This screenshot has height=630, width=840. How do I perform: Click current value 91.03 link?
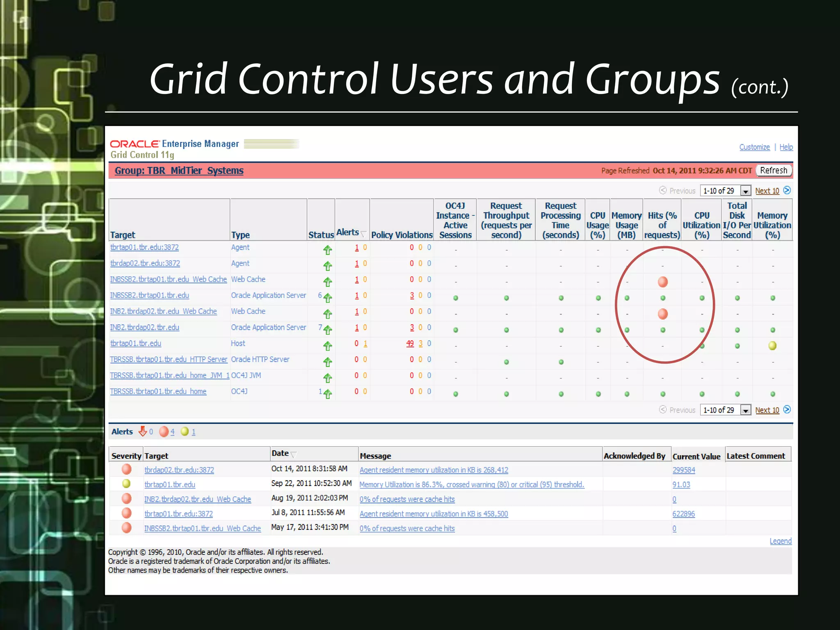681,484
